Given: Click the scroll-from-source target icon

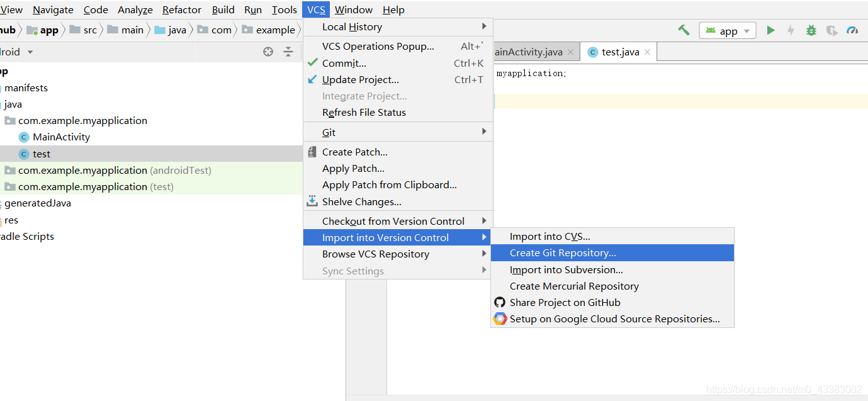Looking at the screenshot, I should 268,52.
